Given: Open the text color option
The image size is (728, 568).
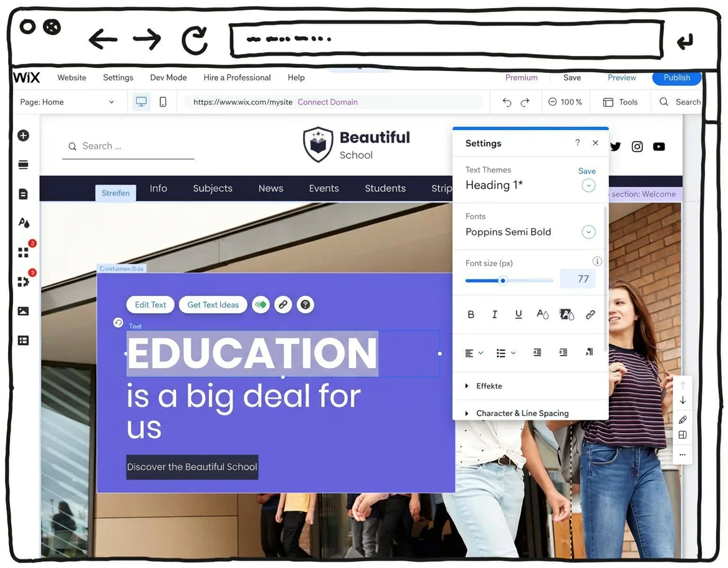Looking at the screenshot, I should (542, 315).
